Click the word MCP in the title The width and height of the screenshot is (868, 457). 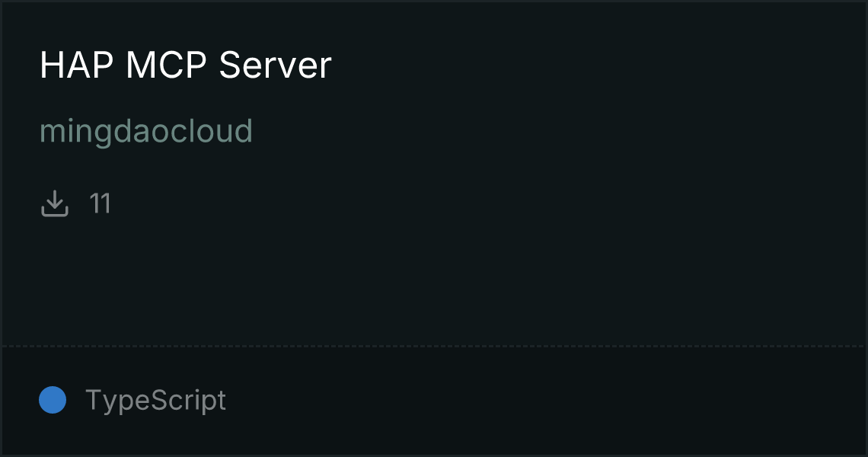(166, 65)
